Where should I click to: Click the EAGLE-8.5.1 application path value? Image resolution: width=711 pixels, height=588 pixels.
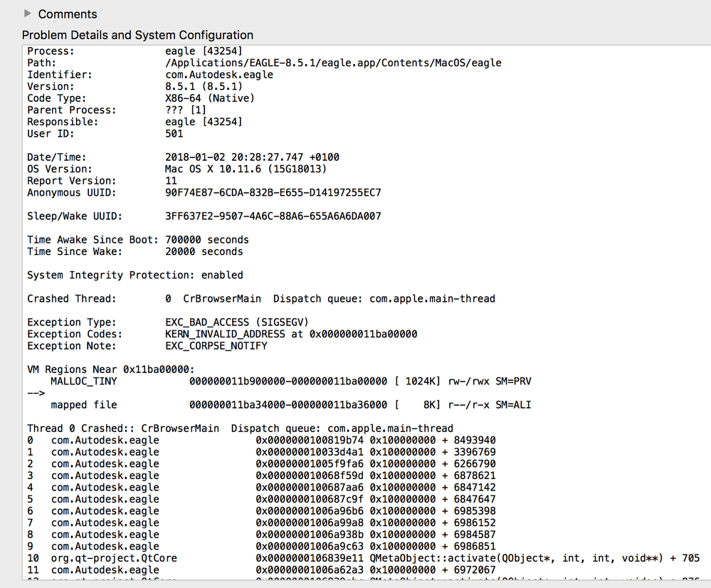[x=333, y=63]
